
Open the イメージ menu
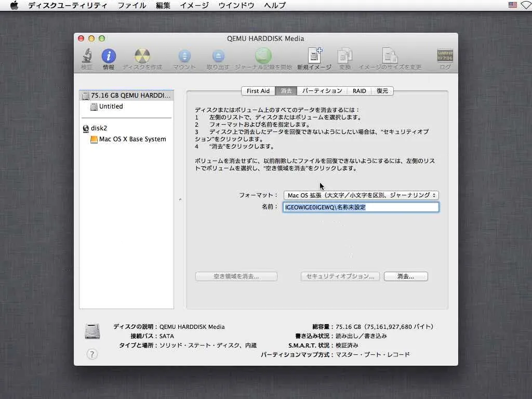[194, 5]
